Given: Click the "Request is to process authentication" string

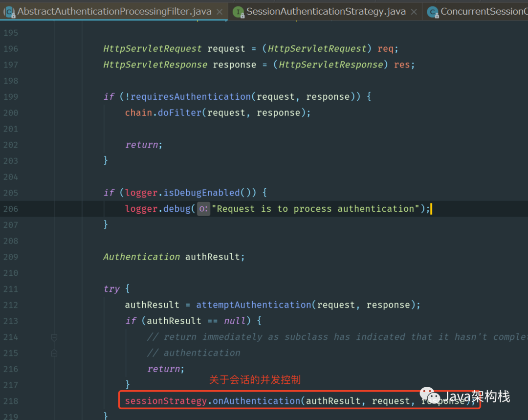Looking at the screenshot, I should [315, 209].
